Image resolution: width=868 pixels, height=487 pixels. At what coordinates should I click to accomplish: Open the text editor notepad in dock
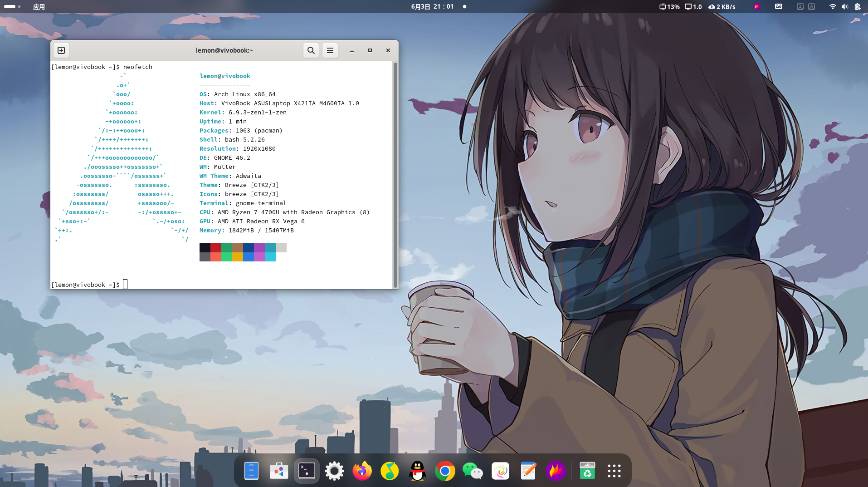tap(528, 471)
